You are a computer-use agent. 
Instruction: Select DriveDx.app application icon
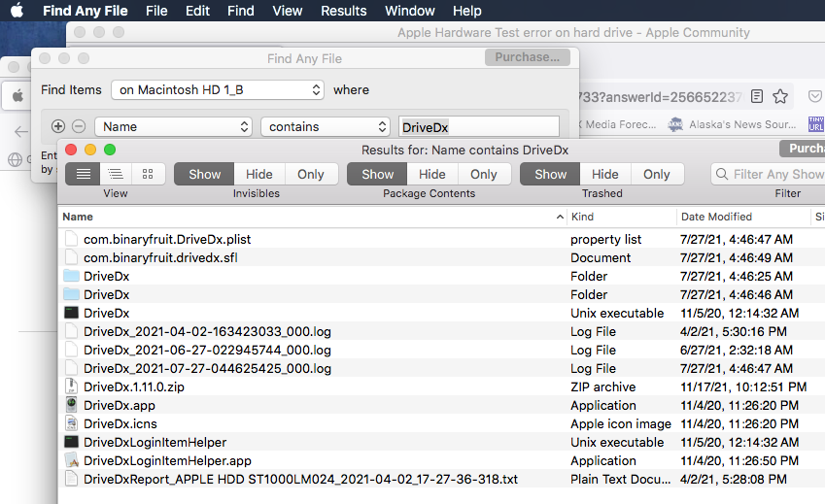pyautogui.click(x=71, y=405)
